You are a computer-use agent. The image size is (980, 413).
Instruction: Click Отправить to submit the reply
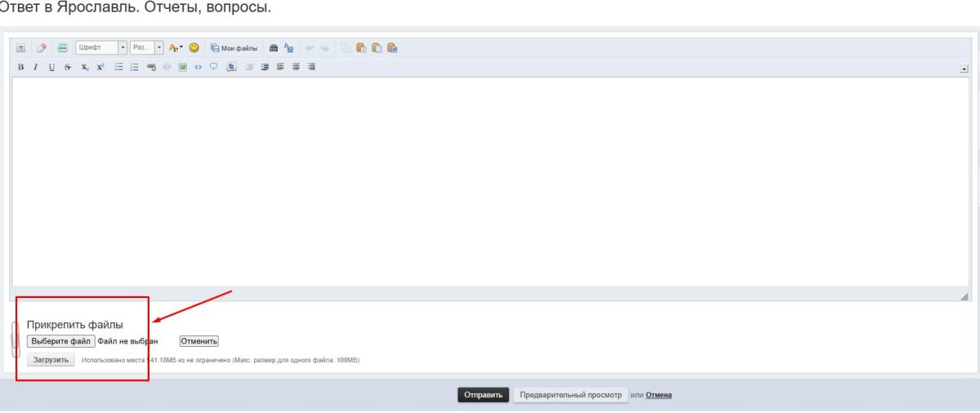click(x=483, y=395)
